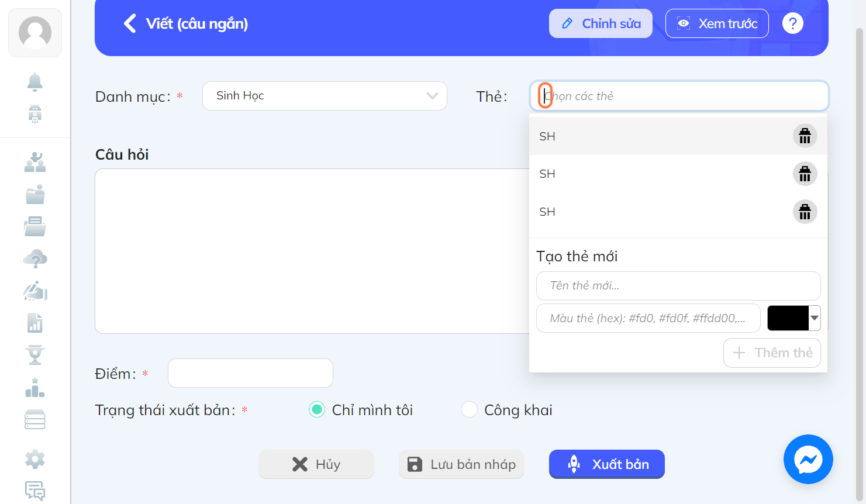
Task: Click the help question mark icon
Action: tap(793, 23)
